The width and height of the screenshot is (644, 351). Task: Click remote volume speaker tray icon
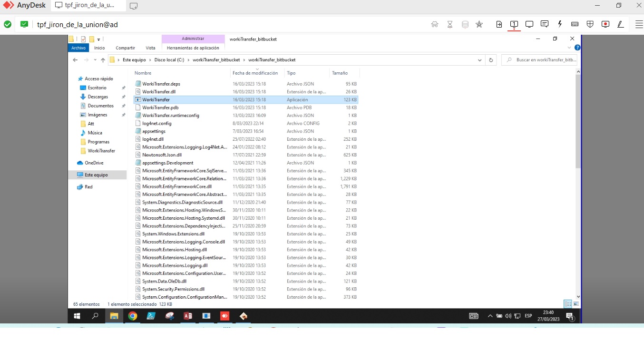(x=508, y=316)
